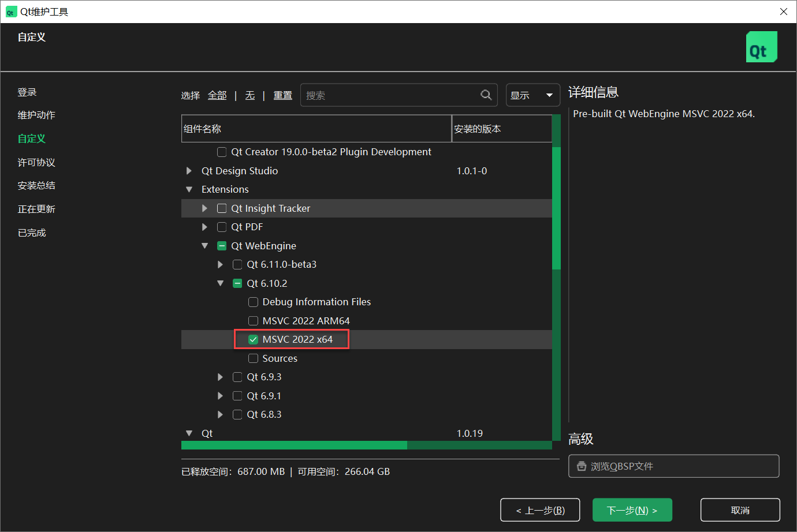The width and height of the screenshot is (797, 532).
Task: Check the MSVC 2022 ARM64 option
Action: (x=253, y=321)
